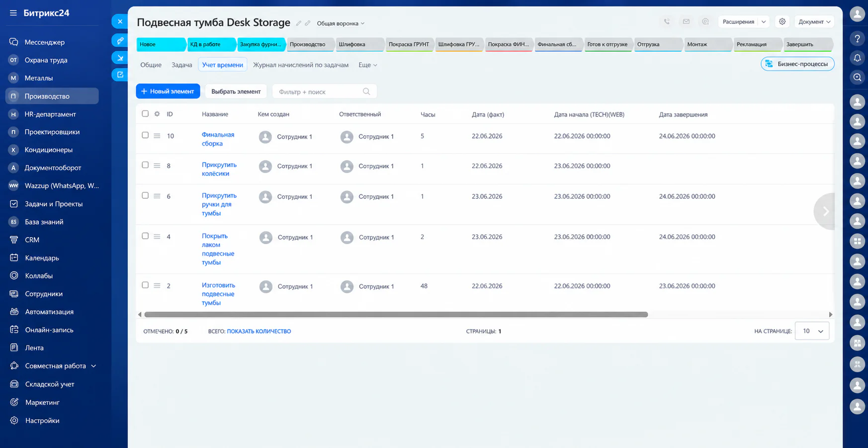The image size is (868, 448).
Task: Open Бизнес-процессы button
Action: tap(797, 64)
